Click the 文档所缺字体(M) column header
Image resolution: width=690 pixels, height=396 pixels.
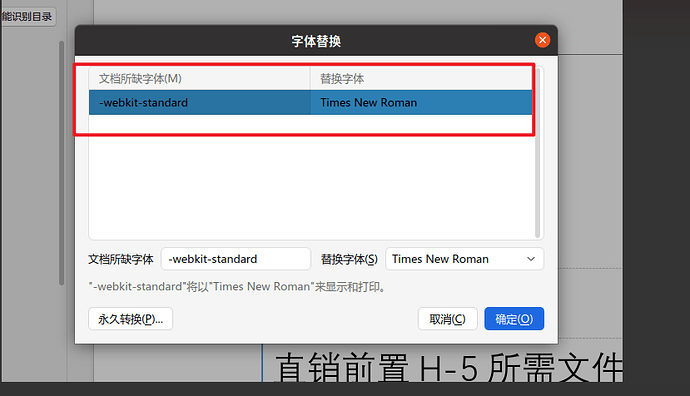pos(200,79)
